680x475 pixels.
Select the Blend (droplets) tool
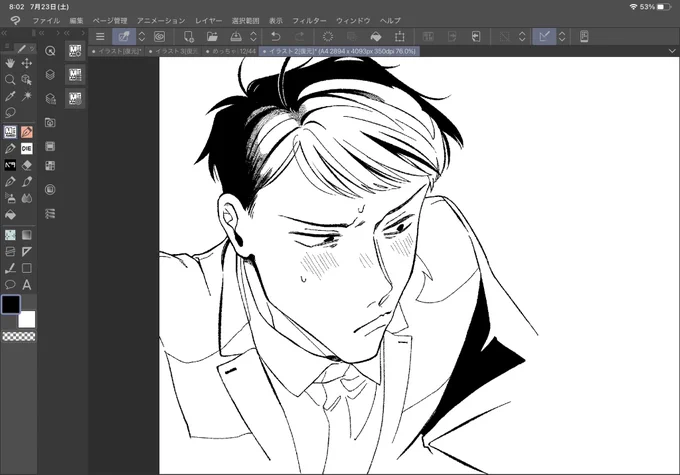[26, 198]
